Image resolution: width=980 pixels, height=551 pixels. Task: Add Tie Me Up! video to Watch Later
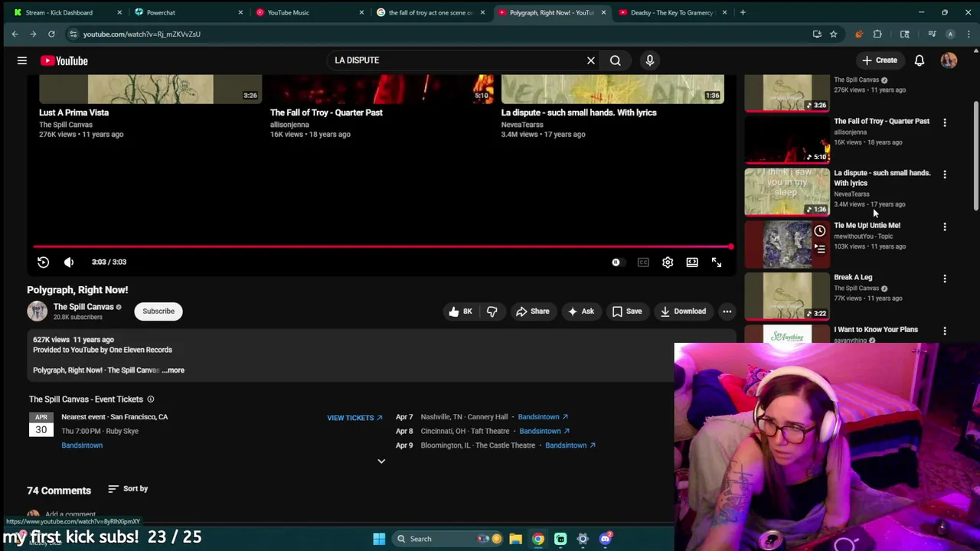coord(819,231)
